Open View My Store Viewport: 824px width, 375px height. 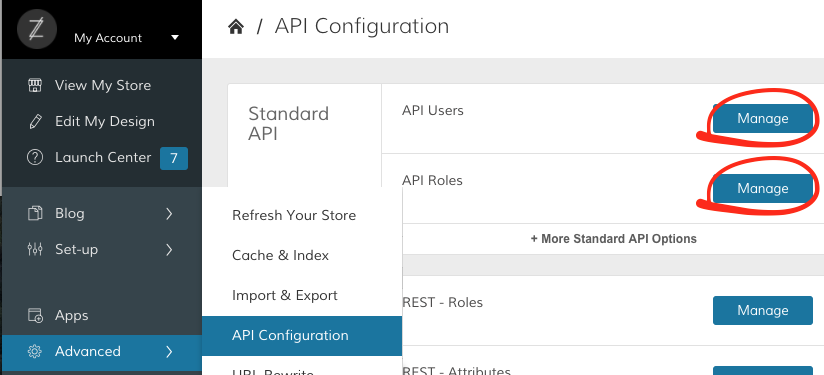102,86
